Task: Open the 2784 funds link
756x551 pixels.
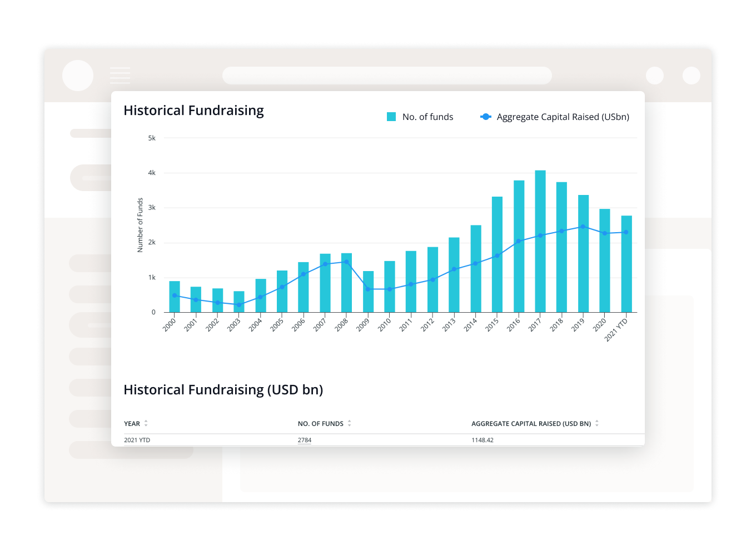Action: pyautogui.click(x=305, y=440)
